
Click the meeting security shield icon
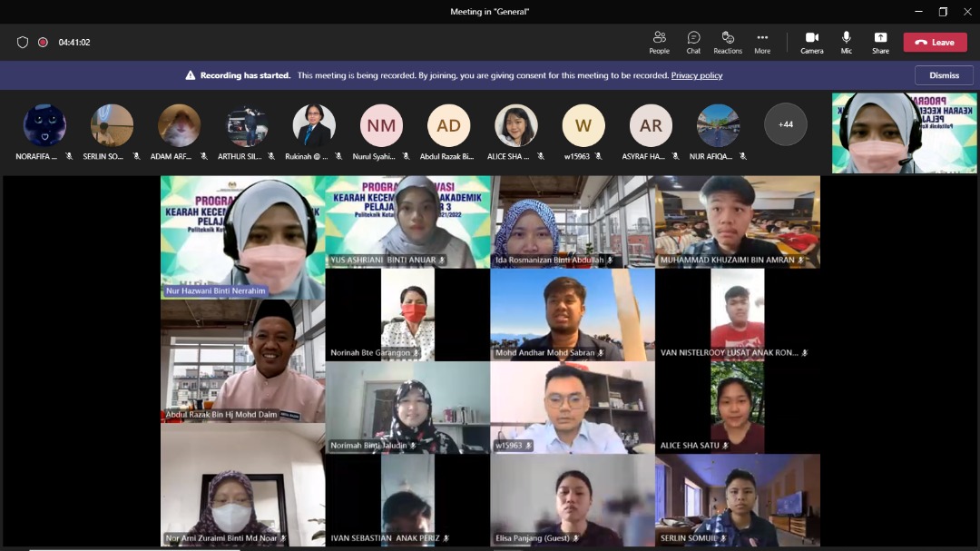click(22, 41)
